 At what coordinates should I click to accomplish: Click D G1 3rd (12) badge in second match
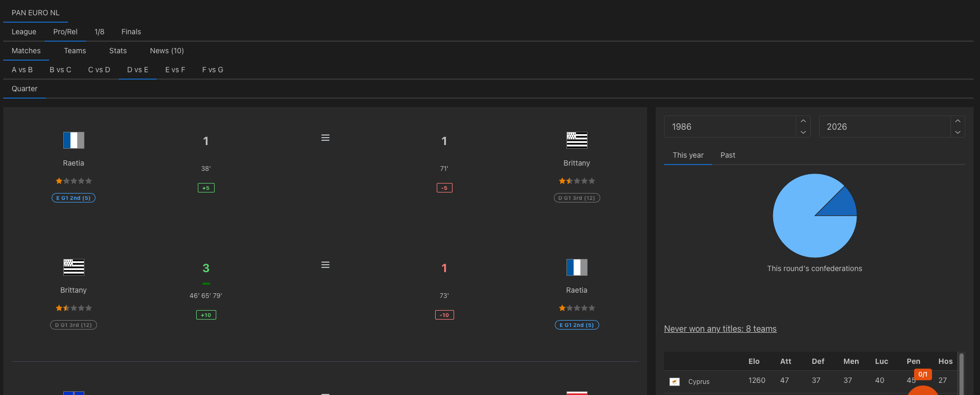pos(73,325)
